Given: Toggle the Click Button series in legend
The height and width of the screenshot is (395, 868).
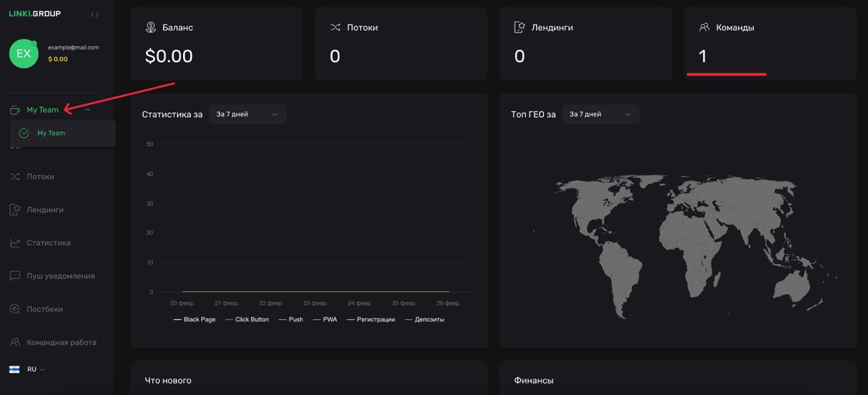Looking at the screenshot, I should [x=247, y=319].
